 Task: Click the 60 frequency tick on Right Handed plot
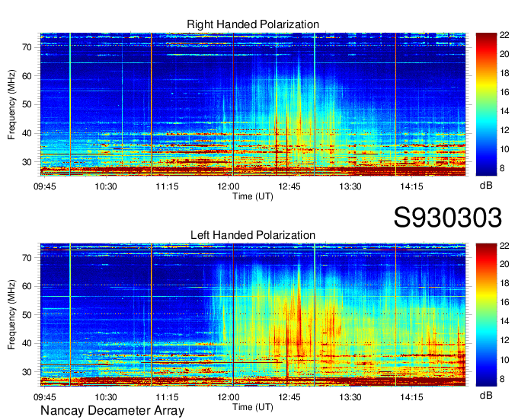[x=27, y=76]
